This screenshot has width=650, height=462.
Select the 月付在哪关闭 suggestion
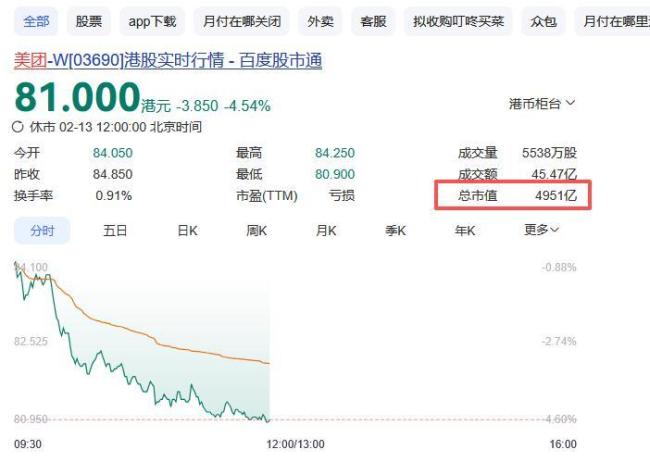point(242,21)
